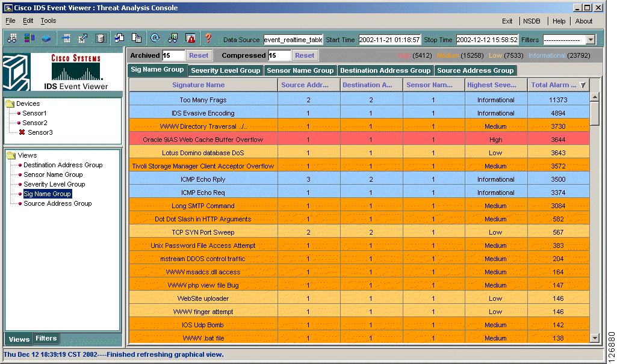
Task: Select the Views folder icon
Action: pos(11,155)
